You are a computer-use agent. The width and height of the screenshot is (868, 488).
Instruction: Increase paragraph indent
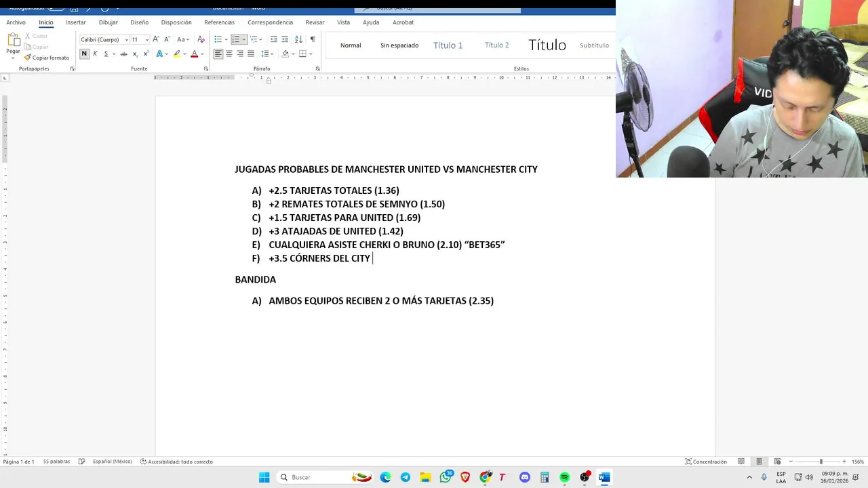tap(285, 39)
